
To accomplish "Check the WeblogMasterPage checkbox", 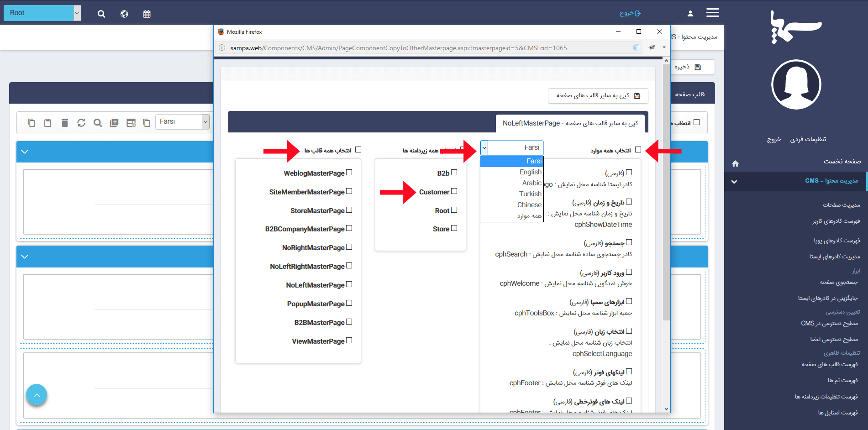I will click(x=349, y=173).
